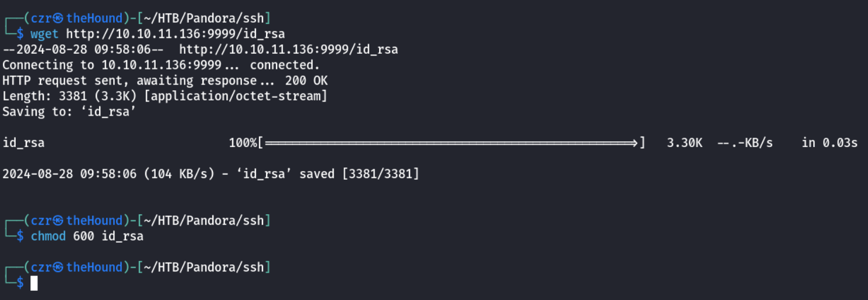Click the "200 OK" response status

(x=306, y=81)
